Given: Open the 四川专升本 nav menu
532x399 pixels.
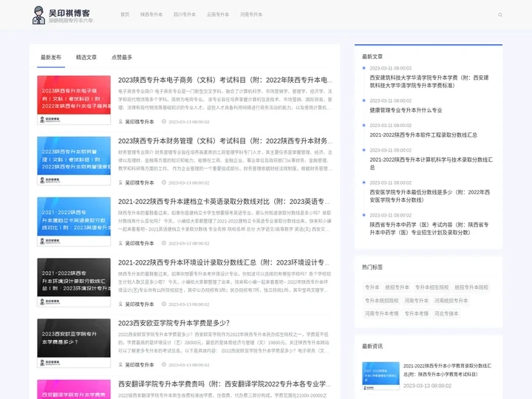Looking at the screenshot, I should (185, 15).
